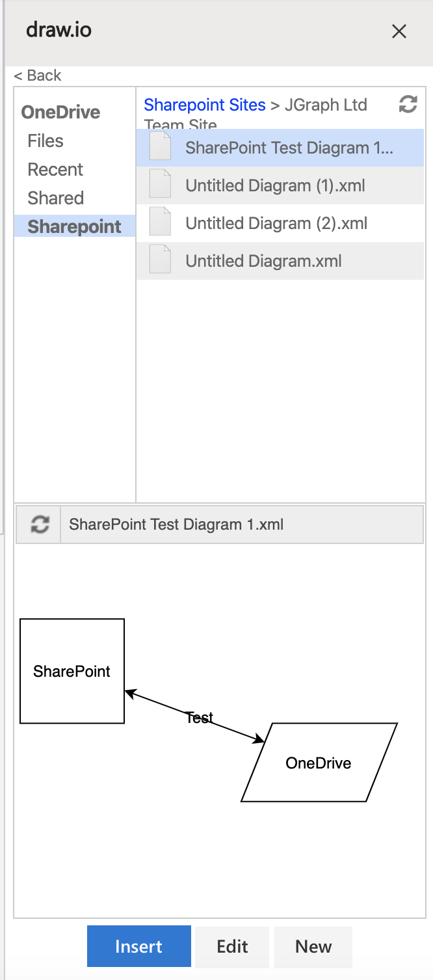
Task: Refresh the SharePoint Test Diagram preview
Action: [38, 524]
